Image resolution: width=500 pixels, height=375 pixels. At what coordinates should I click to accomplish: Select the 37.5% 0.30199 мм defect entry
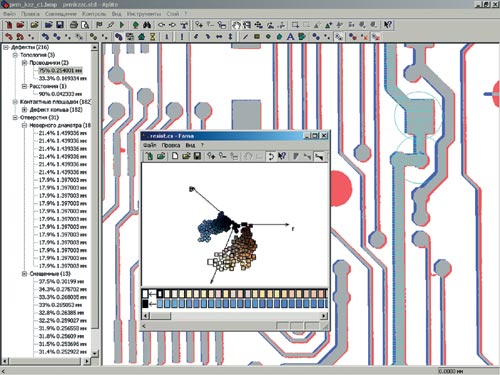[x=61, y=282]
